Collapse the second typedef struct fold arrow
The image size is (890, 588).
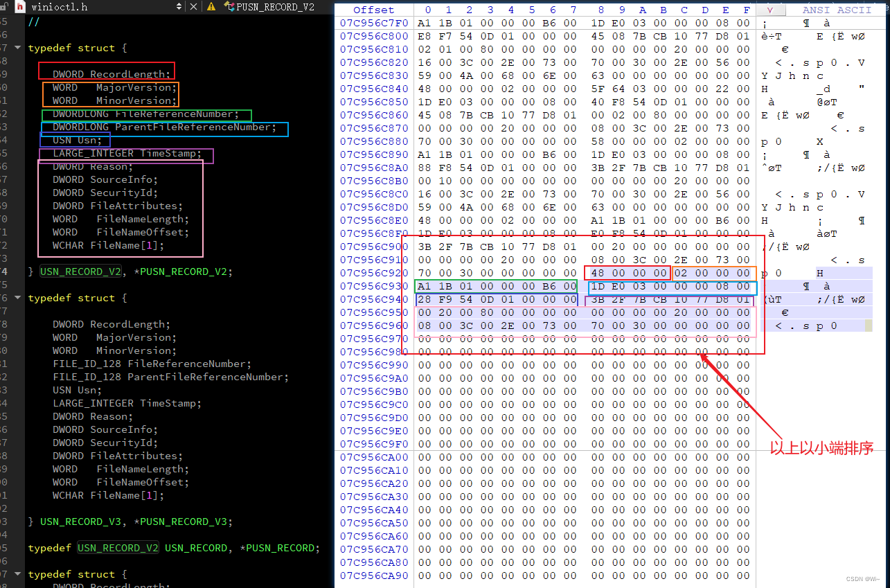(17, 297)
